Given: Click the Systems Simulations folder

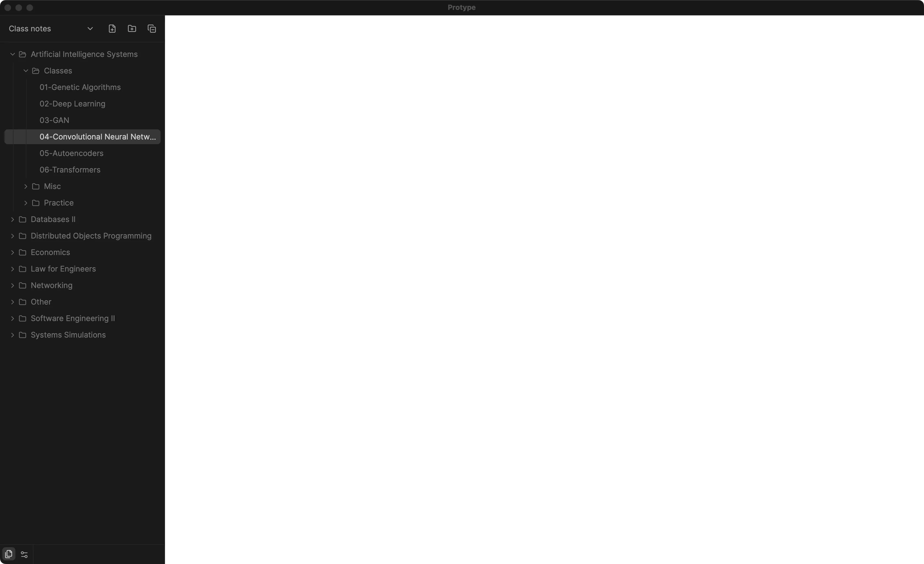Looking at the screenshot, I should coord(68,334).
